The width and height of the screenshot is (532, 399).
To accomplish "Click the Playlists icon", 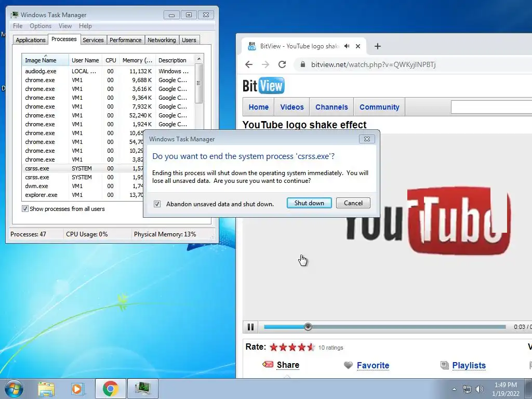I will pyautogui.click(x=445, y=365).
